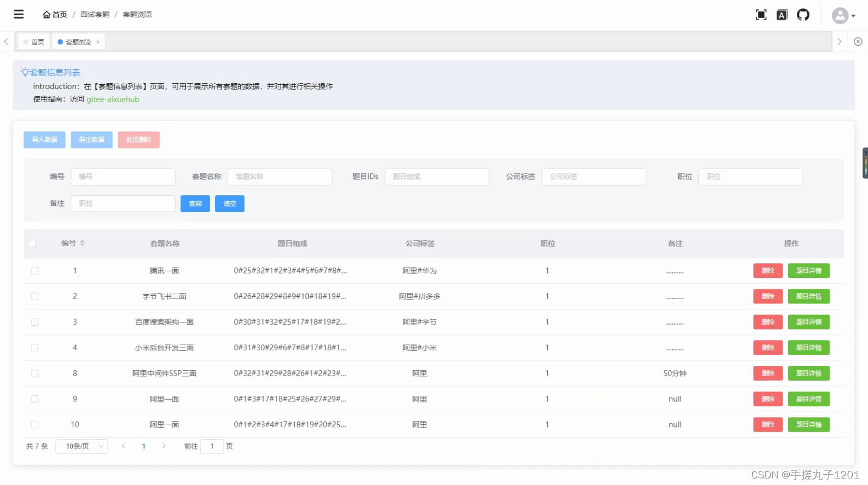Click 面试套题 breadcrumb item
This screenshot has height=485, width=868.
point(95,14)
